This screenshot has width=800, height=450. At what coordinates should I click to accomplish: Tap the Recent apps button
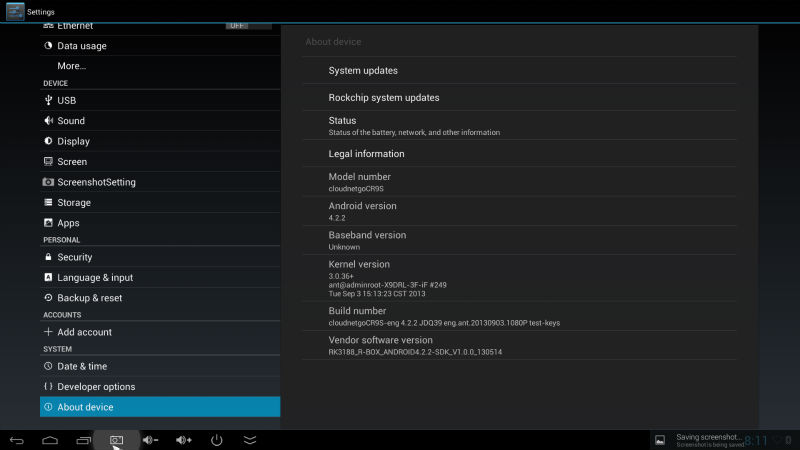tap(83, 440)
